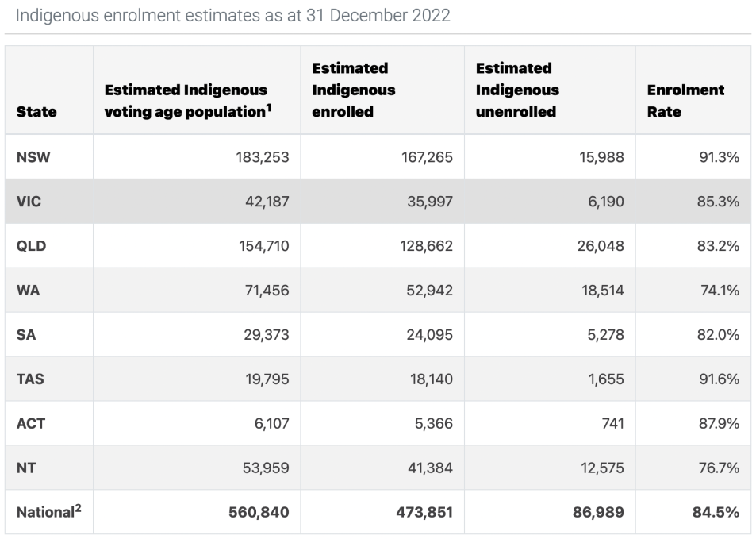This screenshot has height=539, width=756.
Task: Click footnote 2 superscript beside National
Action: [77, 508]
